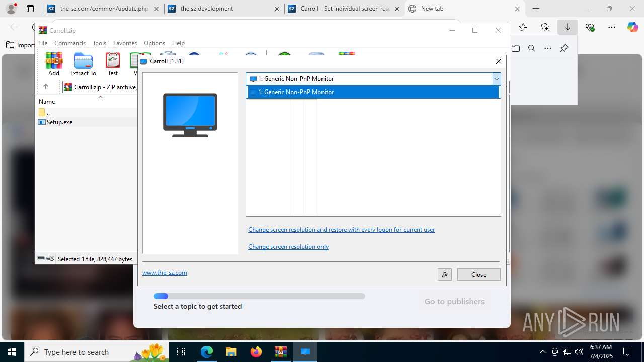Click the WinRAR archive path field
Screen dimensions: 644x362
(x=100, y=87)
